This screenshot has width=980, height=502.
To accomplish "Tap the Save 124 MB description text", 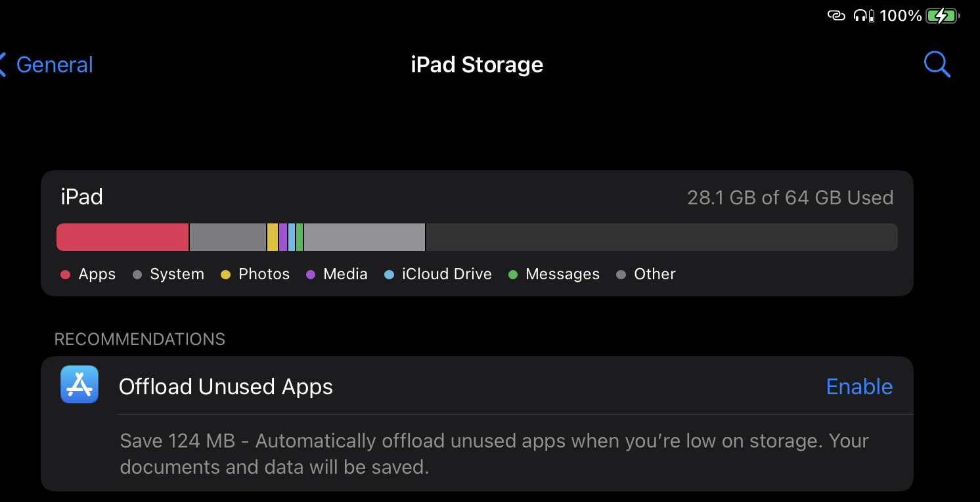I will coord(494,453).
